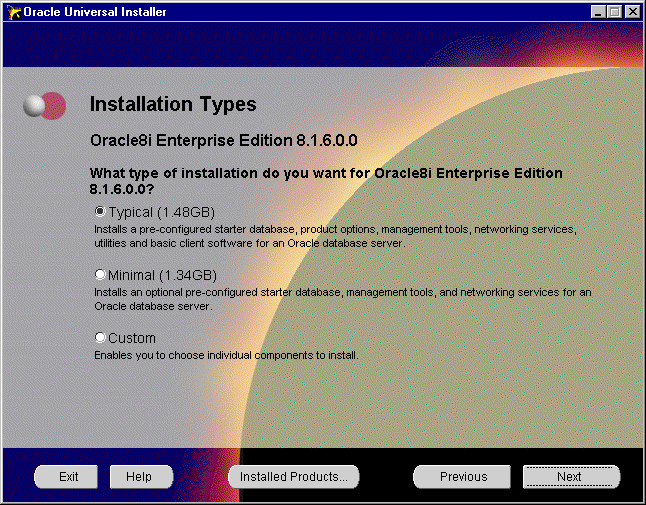
Task: Go back with the Previous button
Action: coord(463,477)
